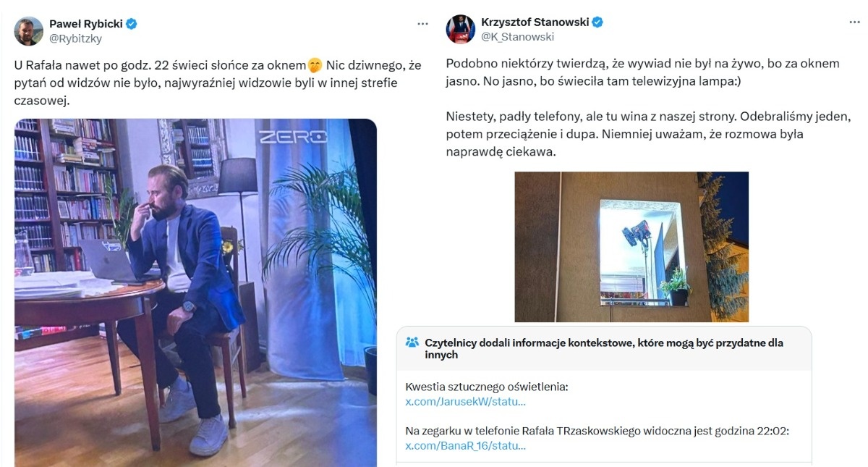This screenshot has width=868, height=467.
Task: Open the interview photo with ZERO logo
Action: click(x=195, y=293)
